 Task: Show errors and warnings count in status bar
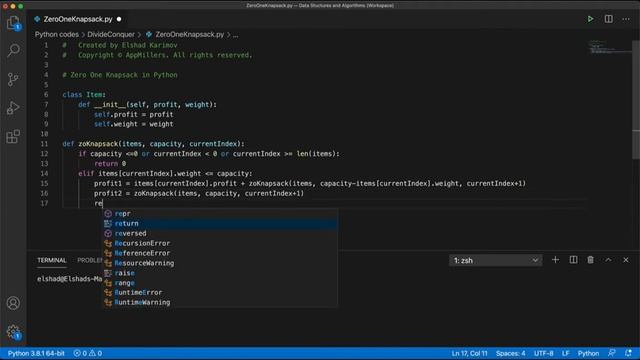(87, 353)
